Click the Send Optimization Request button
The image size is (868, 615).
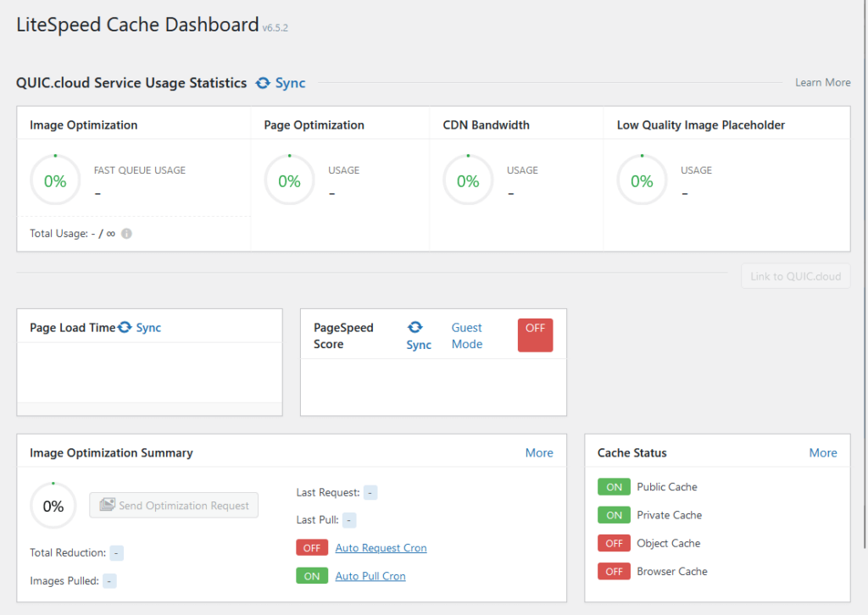[174, 505]
